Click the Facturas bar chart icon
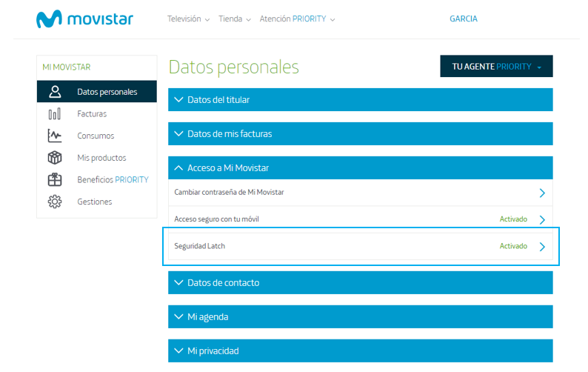Viewport: 588px width, 372px height. (55, 114)
